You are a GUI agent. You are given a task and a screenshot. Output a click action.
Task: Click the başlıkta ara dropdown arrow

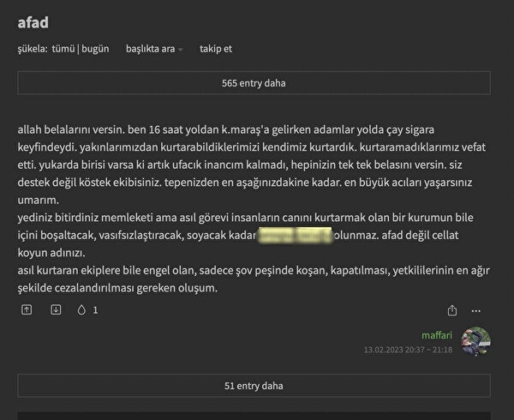coord(180,50)
